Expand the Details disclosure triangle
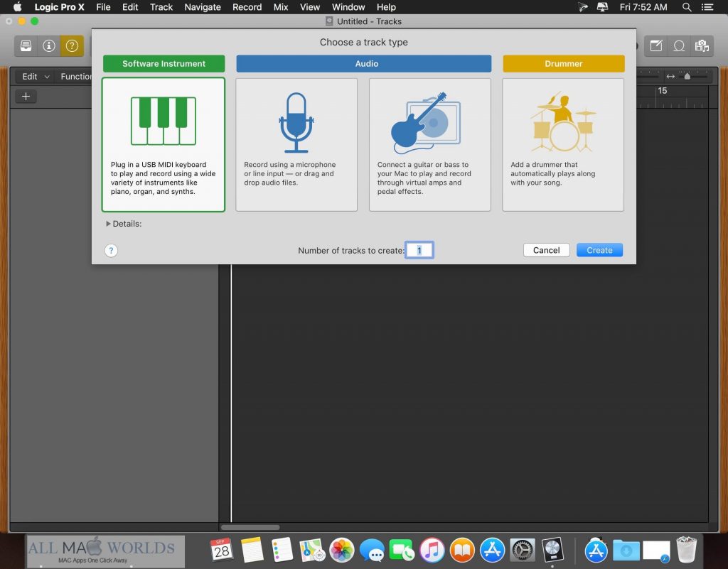The width and height of the screenshot is (728, 569). click(x=108, y=224)
